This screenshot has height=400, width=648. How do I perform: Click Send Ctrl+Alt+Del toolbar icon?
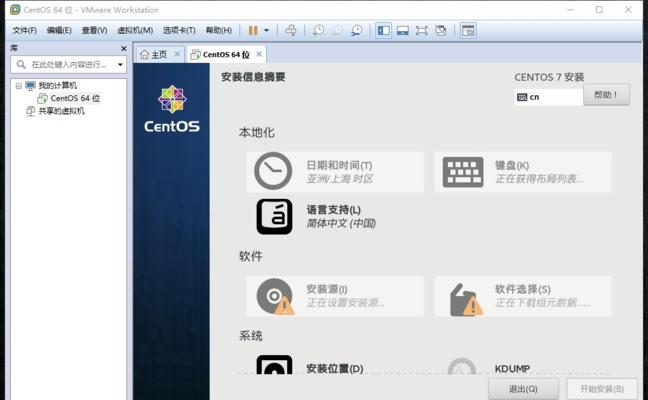pyautogui.click(x=291, y=30)
